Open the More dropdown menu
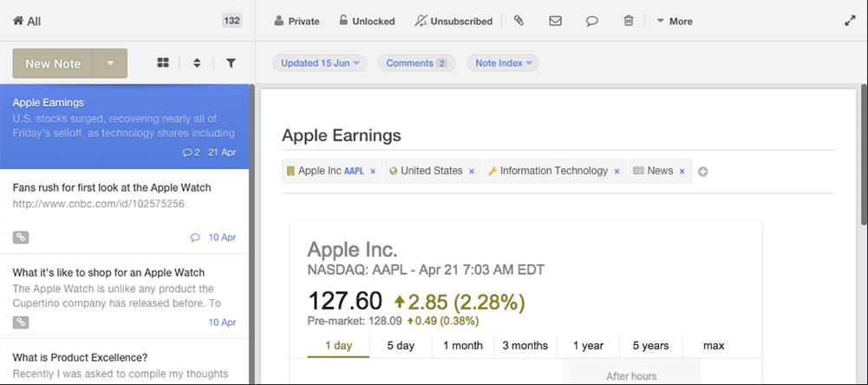868x385 pixels. pos(675,21)
